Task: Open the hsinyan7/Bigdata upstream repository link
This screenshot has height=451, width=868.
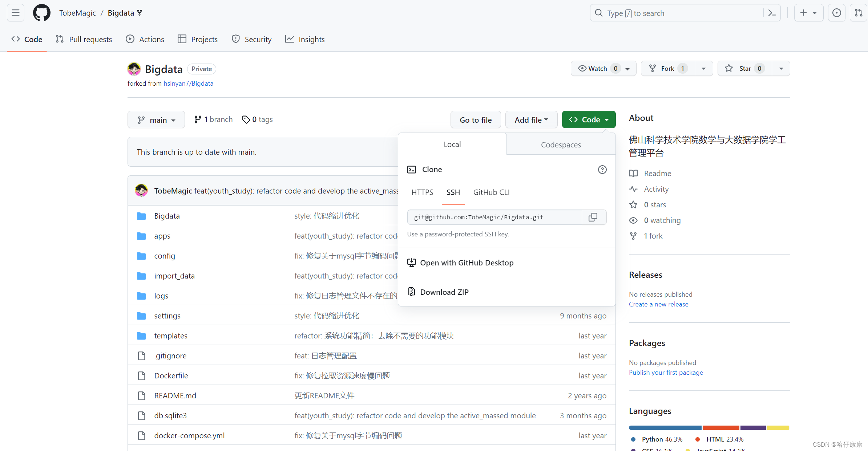Action: (188, 83)
